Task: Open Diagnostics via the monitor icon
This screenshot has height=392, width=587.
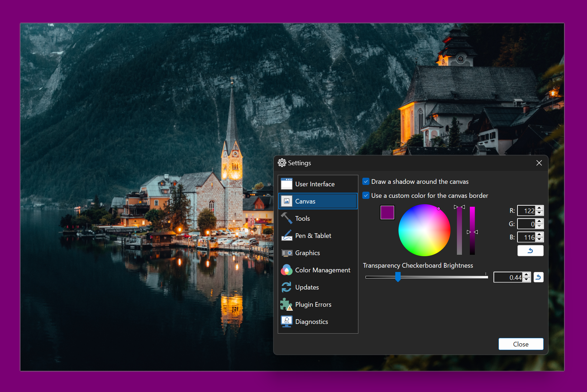Action: pos(287,321)
